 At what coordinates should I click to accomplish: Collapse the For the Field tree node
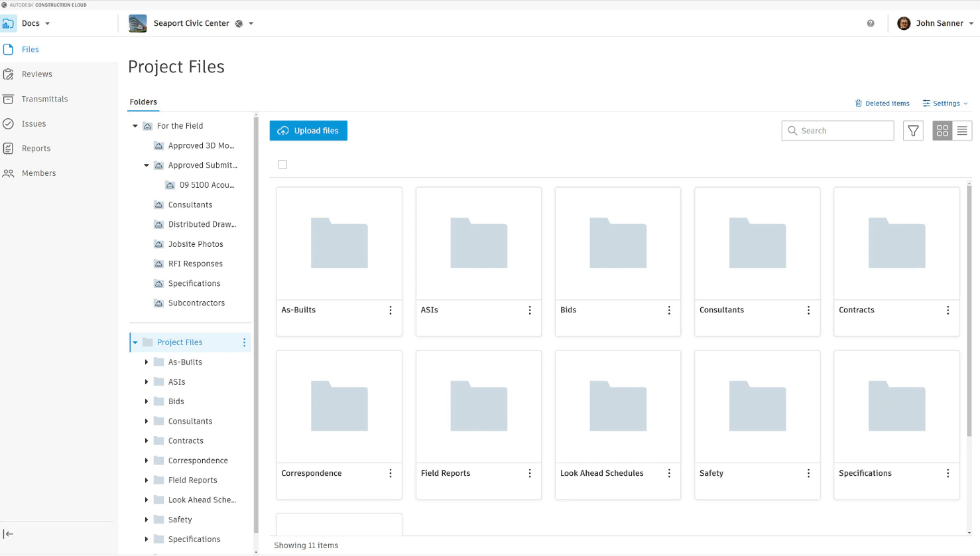135,125
